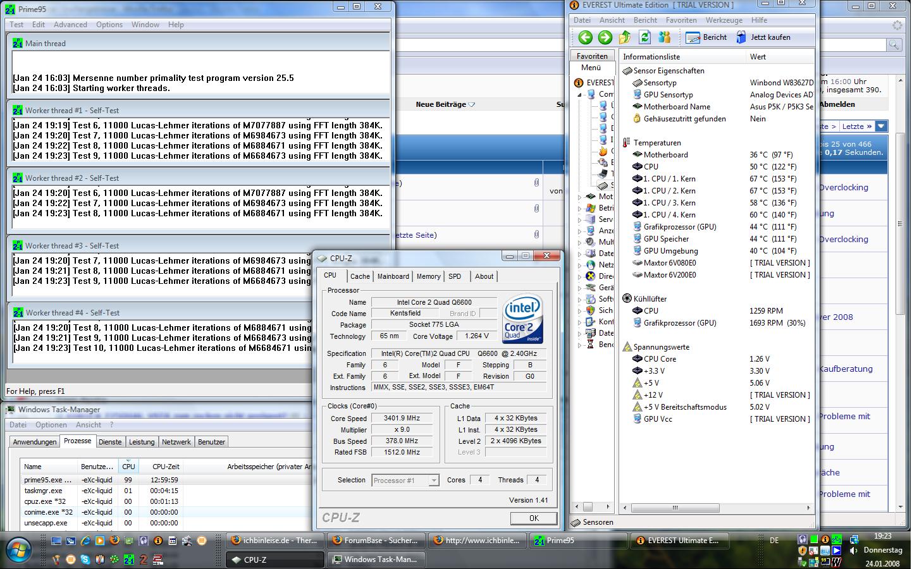924x569 pixels.
Task: Go forward with EVEREST green forward arrow
Action: [605, 37]
